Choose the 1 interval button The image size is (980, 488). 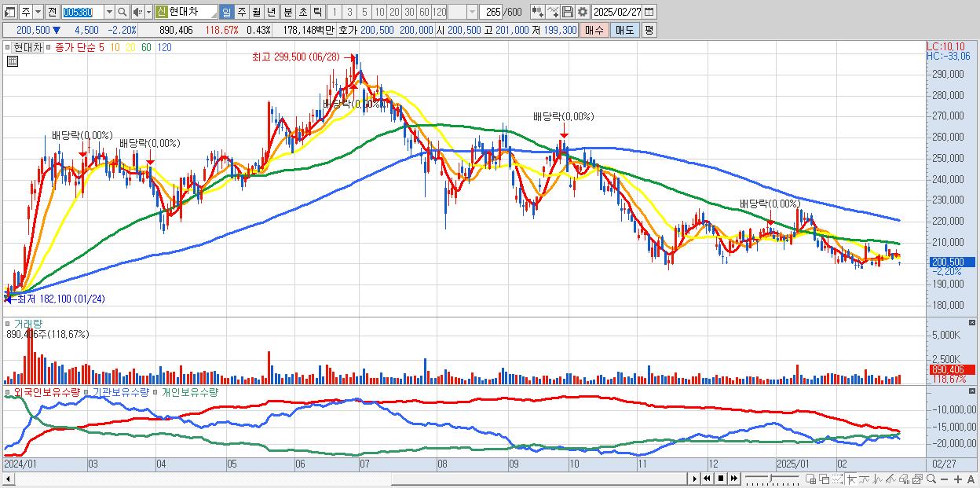click(334, 12)
